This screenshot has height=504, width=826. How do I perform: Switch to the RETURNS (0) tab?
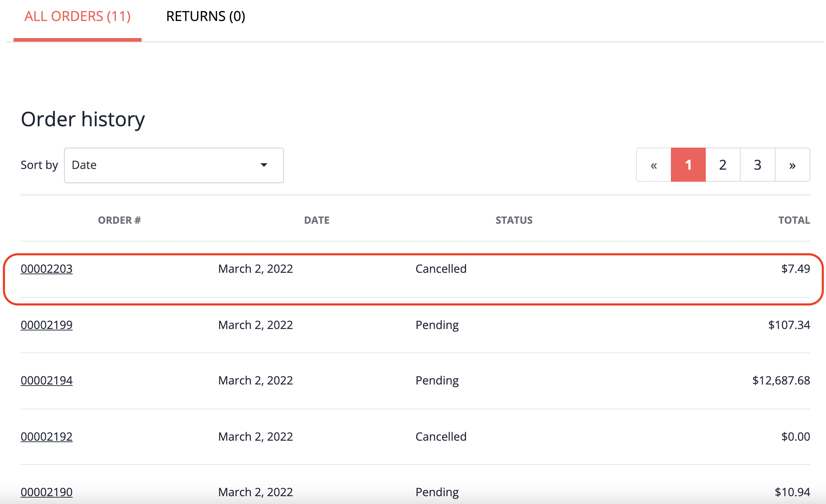coord(206,16)
